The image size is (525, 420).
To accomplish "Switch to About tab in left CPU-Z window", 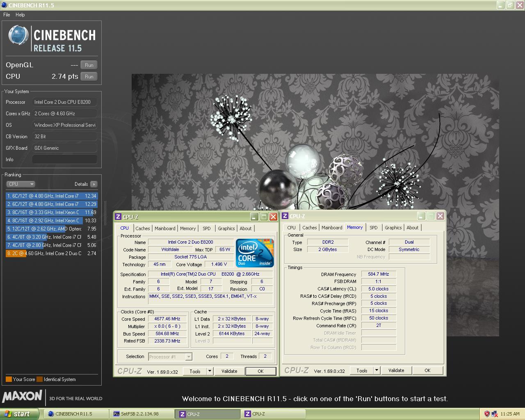I will pos(246,228).
